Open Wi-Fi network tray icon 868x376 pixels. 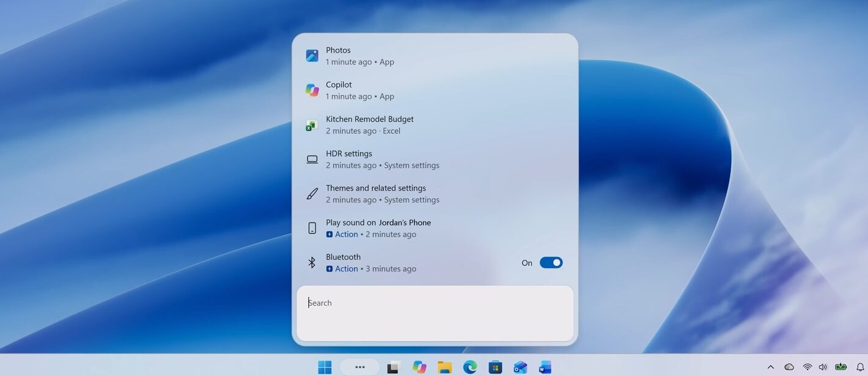coord(807,367)
